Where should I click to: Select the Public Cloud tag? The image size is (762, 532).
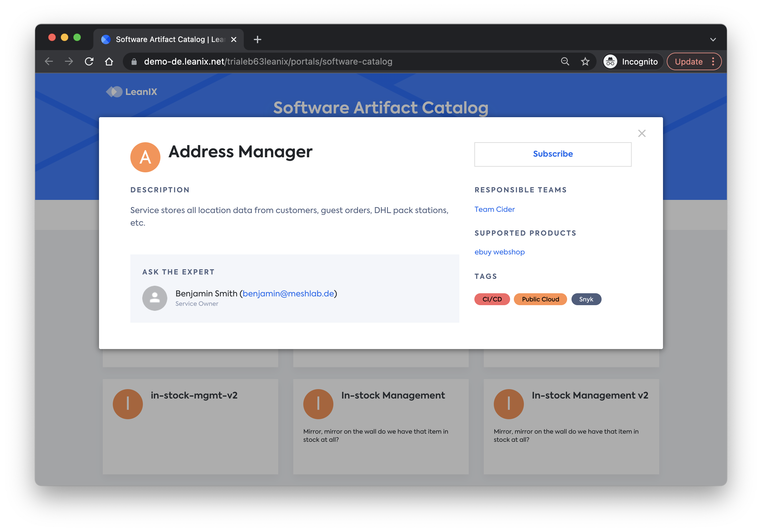pos(540,299)
